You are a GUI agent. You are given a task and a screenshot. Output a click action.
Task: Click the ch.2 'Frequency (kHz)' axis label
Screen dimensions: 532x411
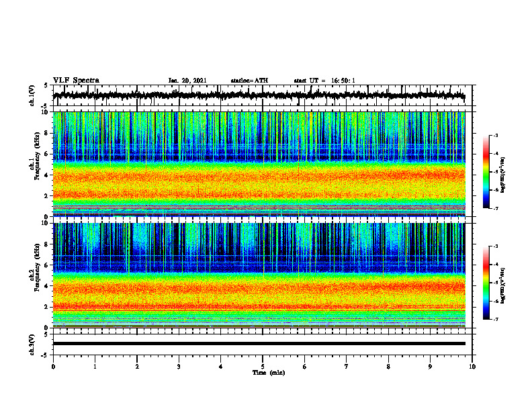37,267
